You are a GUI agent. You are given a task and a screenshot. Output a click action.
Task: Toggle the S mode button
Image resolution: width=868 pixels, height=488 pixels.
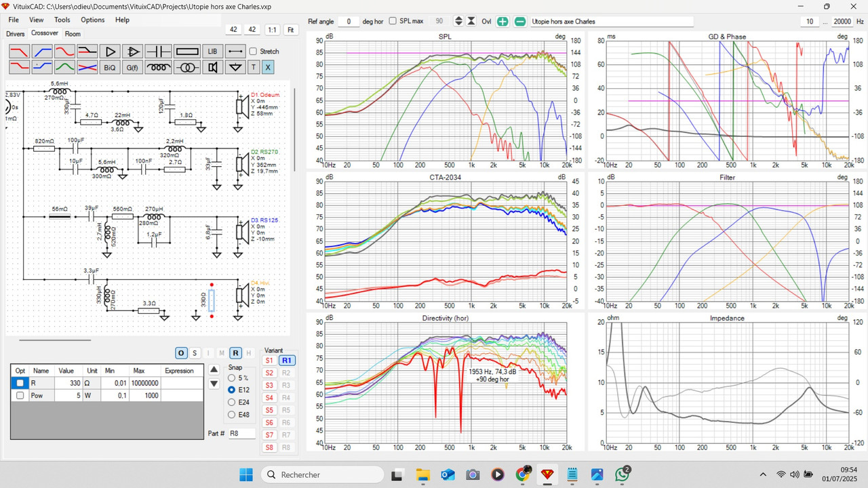click(195, 353)
